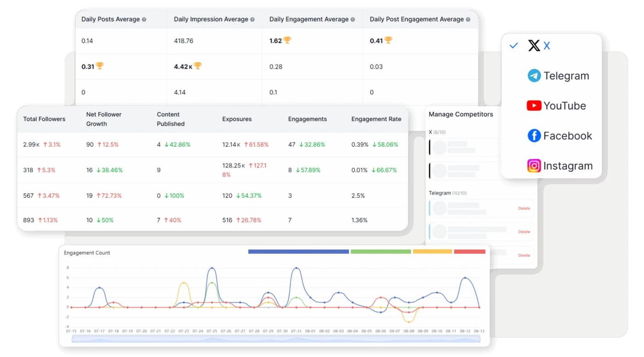Click the 516 exposures cell
Screen dimensions: 644x357
[242, 220]
